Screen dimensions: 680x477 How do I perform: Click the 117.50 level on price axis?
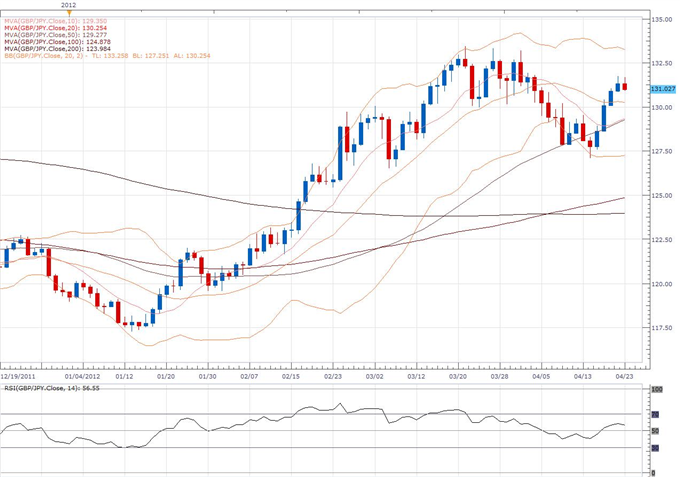pos(661,327)
